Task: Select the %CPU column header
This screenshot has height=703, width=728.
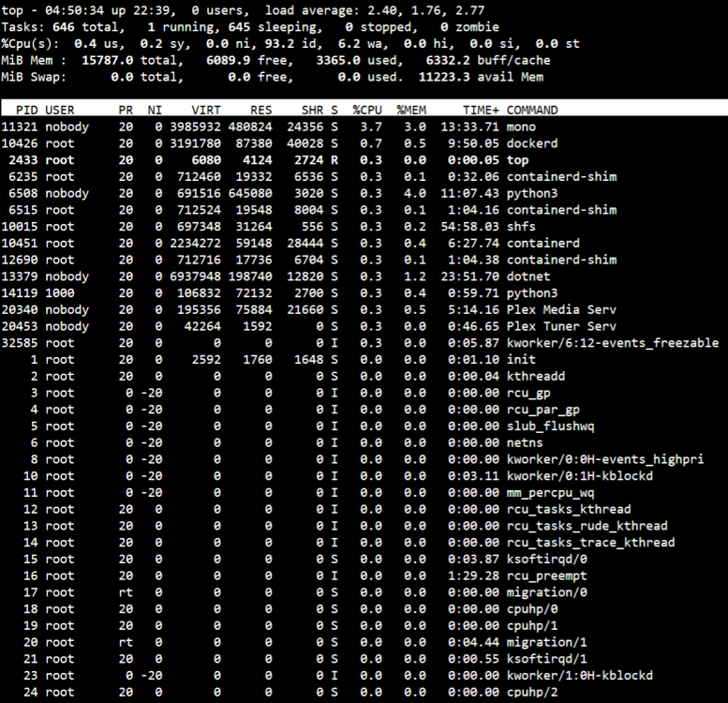Action: [367, 110]
